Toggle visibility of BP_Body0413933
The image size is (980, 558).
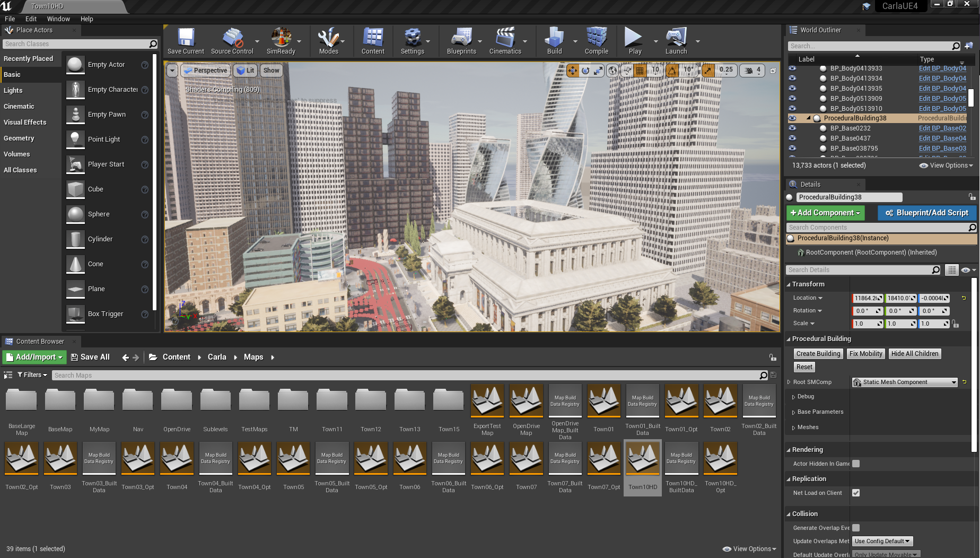click(x=792, y=68)
